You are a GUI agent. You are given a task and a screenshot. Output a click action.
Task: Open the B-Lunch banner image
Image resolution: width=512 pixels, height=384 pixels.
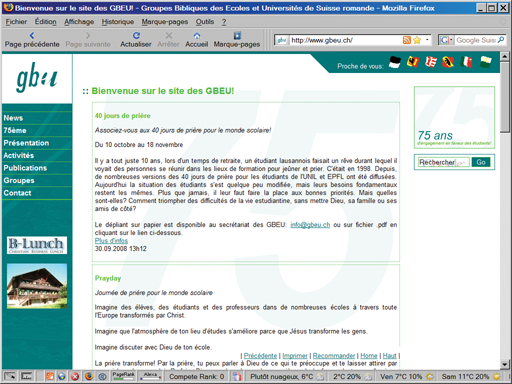point(37,245)
